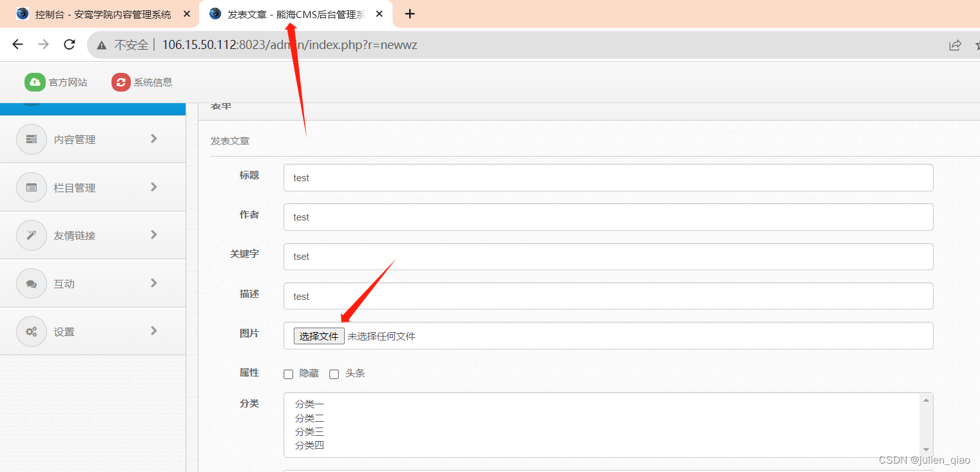
Task: Click the green cloud 官方网站 icon
Action: click(x=35, y=82)
